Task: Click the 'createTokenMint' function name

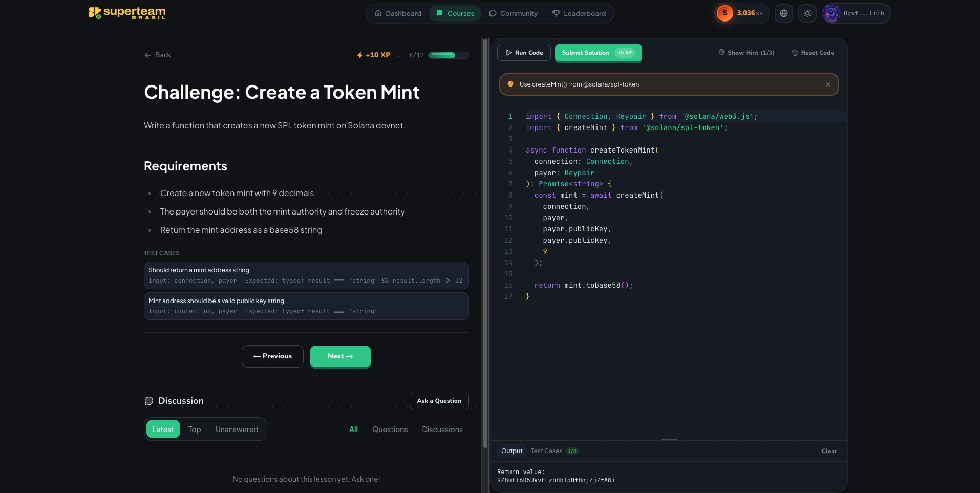Action: click(623, 150)
